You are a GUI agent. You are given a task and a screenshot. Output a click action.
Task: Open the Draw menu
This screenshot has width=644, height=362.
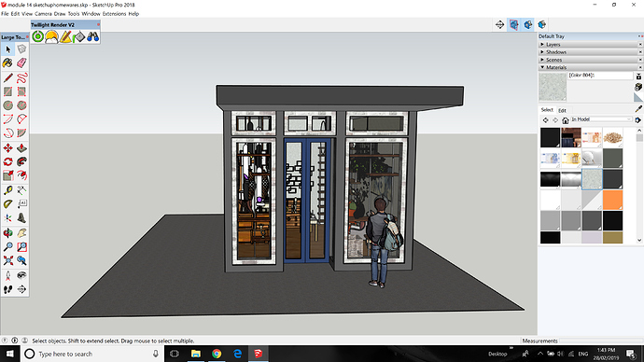pyautogui.click(x=60, y=14)
